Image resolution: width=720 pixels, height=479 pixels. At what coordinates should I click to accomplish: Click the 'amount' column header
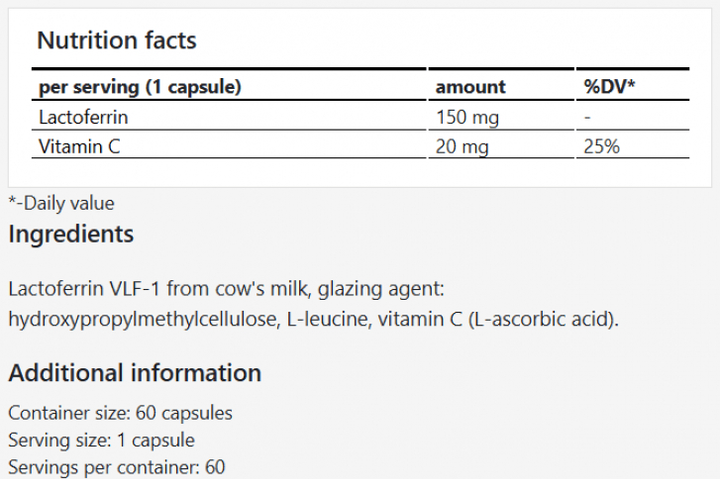click(470, 87)
